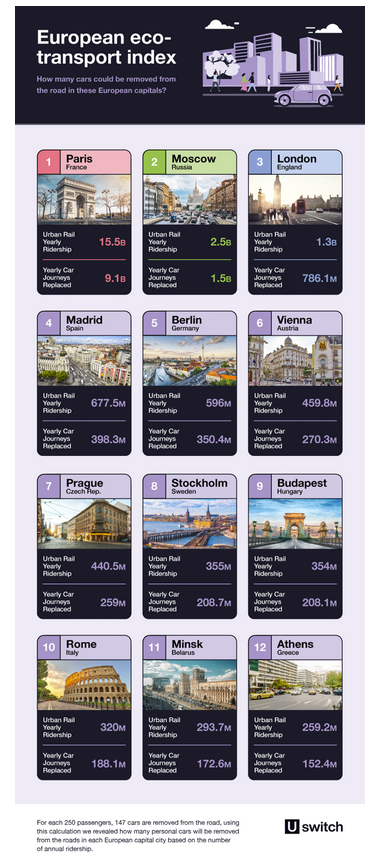Click the rank 7 badge beside Prague
Screen dimensions: 376x863
48,487
